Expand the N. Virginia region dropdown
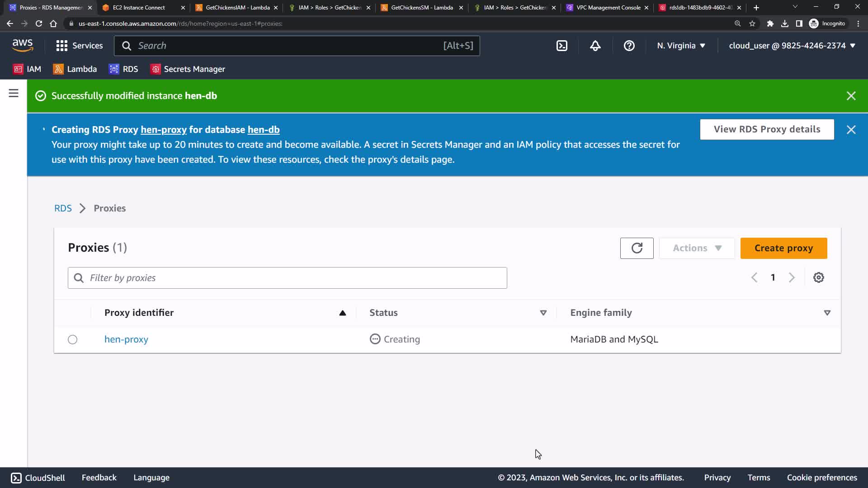868x488 pixels. click(681, 46)
